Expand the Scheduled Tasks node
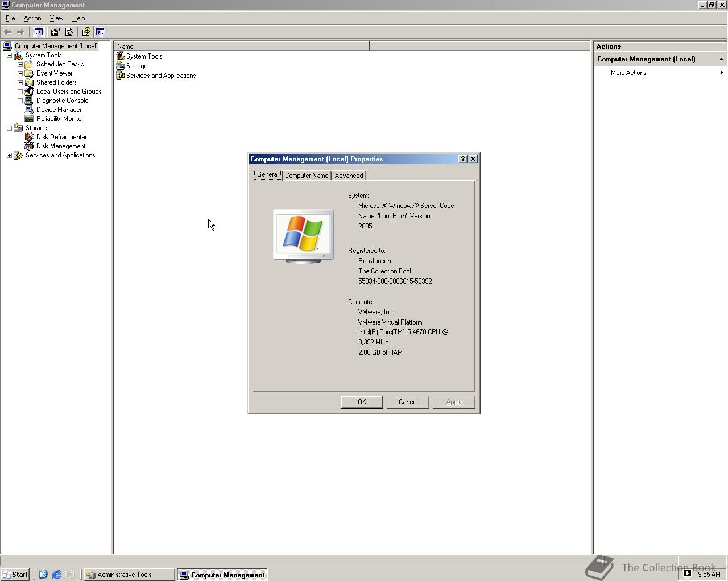 20,64
